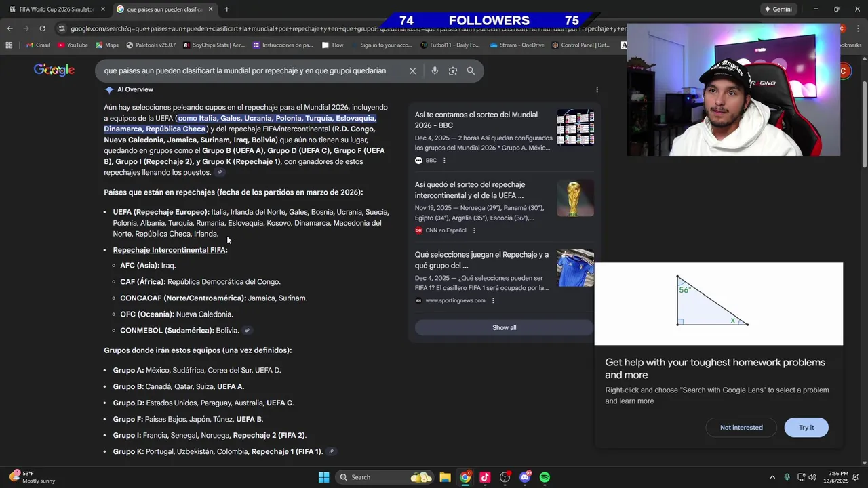The height and width of the screenshot is (488, 868).
Task: Click taskbar microphone tray icon
Action: tap(787, 477)
